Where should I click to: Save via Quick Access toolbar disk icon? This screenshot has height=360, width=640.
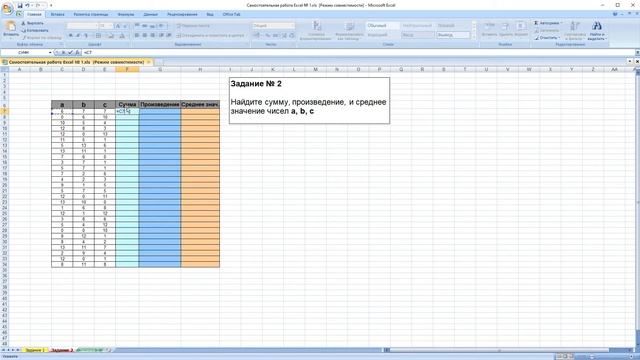pyautogui.click(x=20, y=5)
